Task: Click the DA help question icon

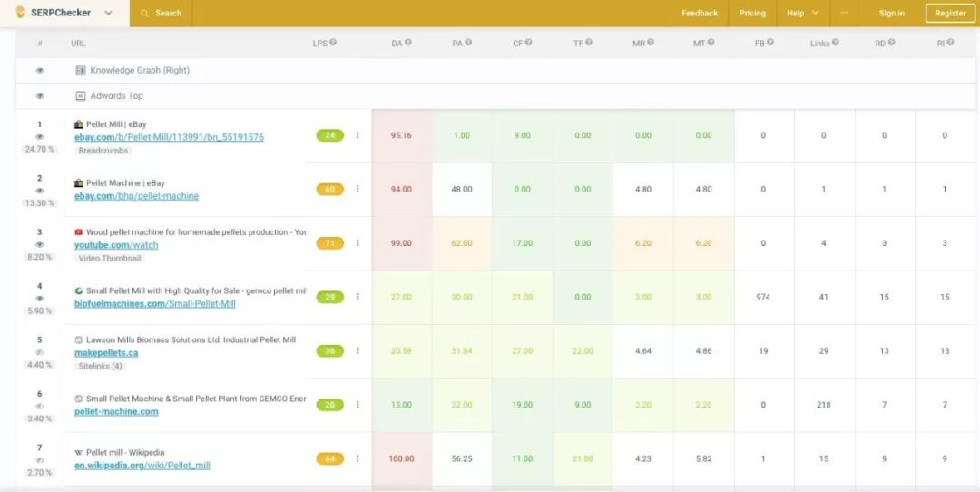Action: [407, 43]
